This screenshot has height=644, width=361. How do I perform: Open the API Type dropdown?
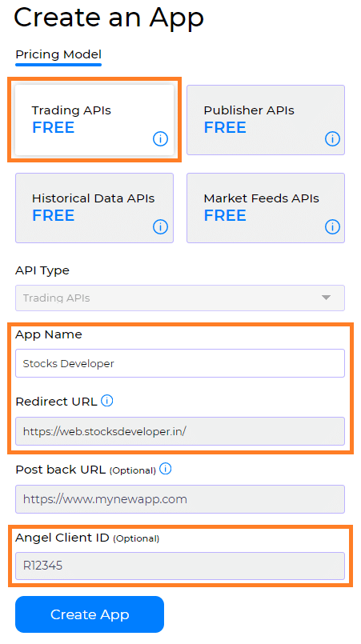[x=180, y=298]
